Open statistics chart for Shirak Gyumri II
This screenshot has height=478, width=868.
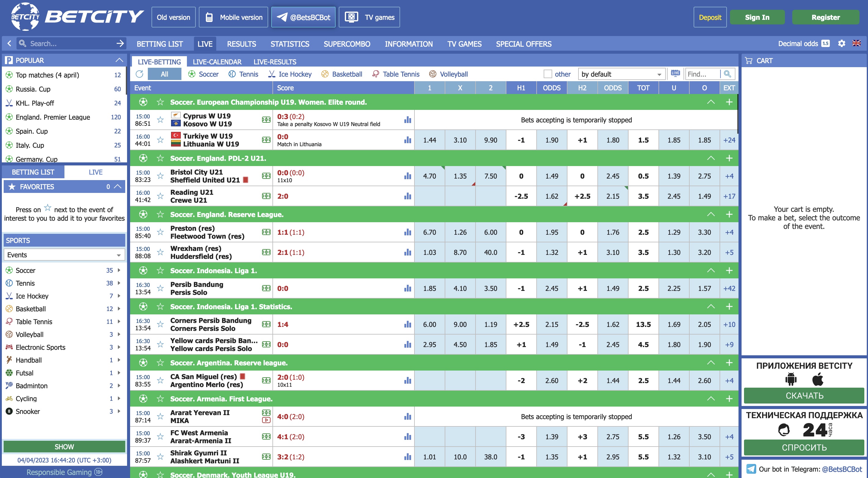pos(407,456)
